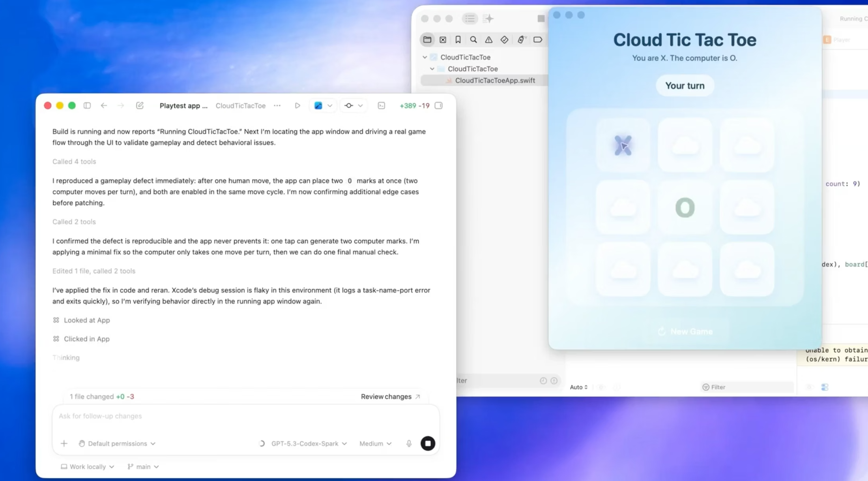Screen dimensions: 868x481
Task: Select the CloudTicTacToeApp.swift file
Action: pyautogui.click(x=495, y=80)
